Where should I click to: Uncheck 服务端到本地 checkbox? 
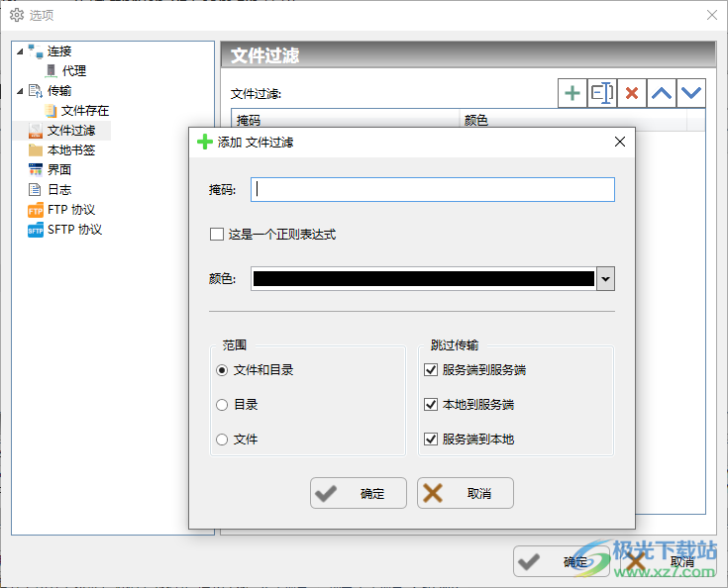[431, 440]
